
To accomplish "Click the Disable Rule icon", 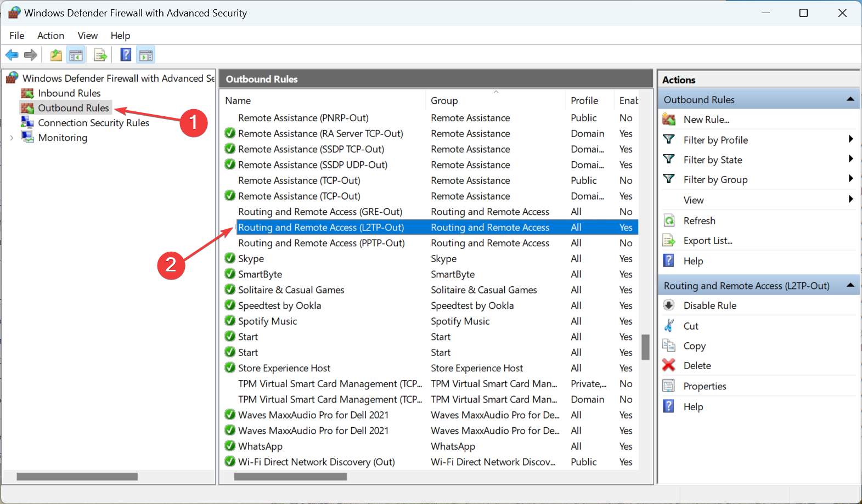I will pos(669,305).
